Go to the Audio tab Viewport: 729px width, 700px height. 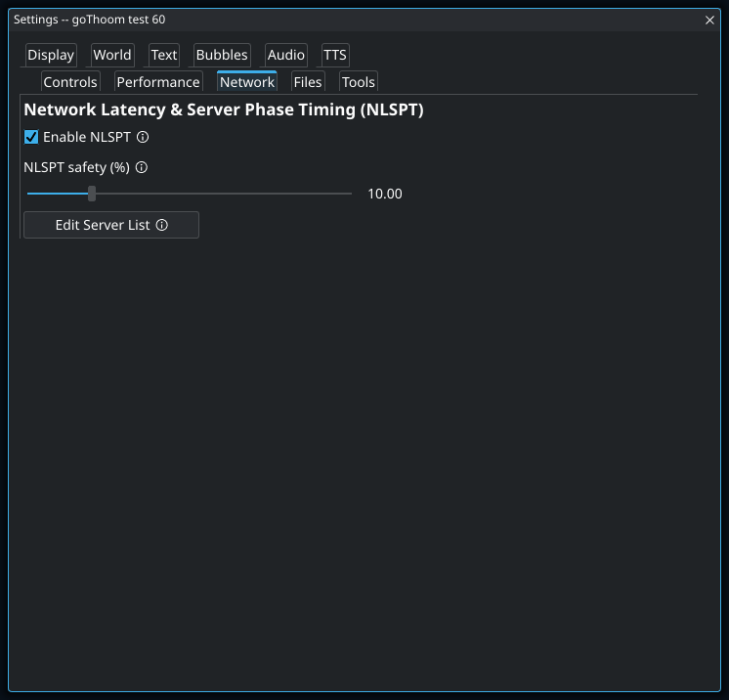pyautogui.click(x=285, y=55)
